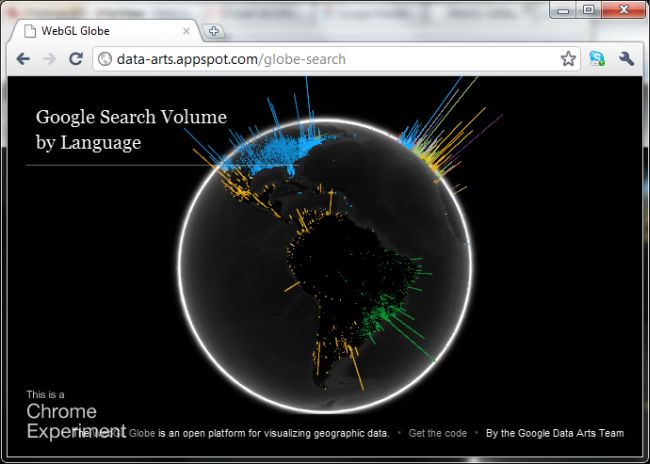The image size is (650, 464).
Task: Open By the Google Data Arts Team link
Action: (555, 433)
